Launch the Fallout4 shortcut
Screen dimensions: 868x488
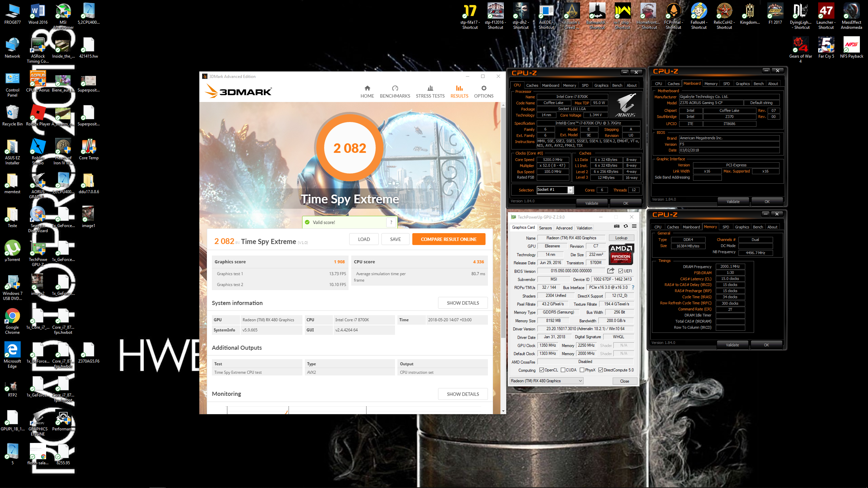(x=699, y=16)
